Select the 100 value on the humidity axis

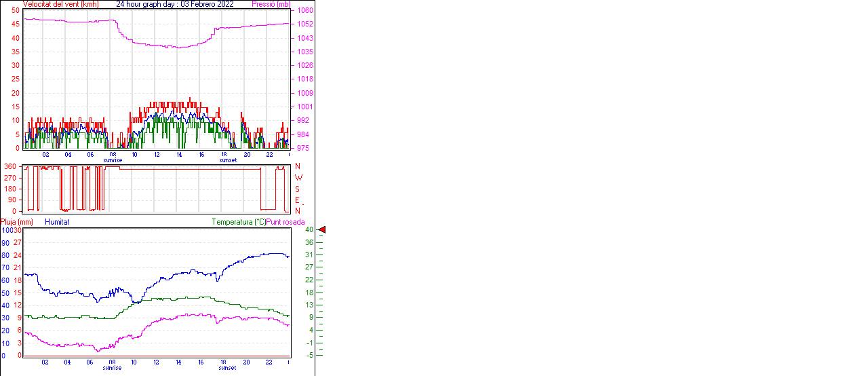[7, 230]
